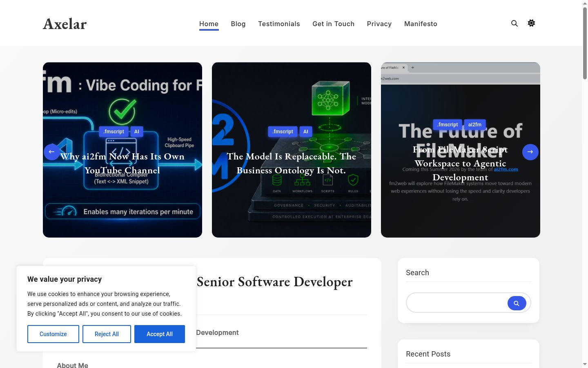This screenshot has width=588, height=368.
Task: Toggle dark mode sun icon
Action: [x=531, y=23]
